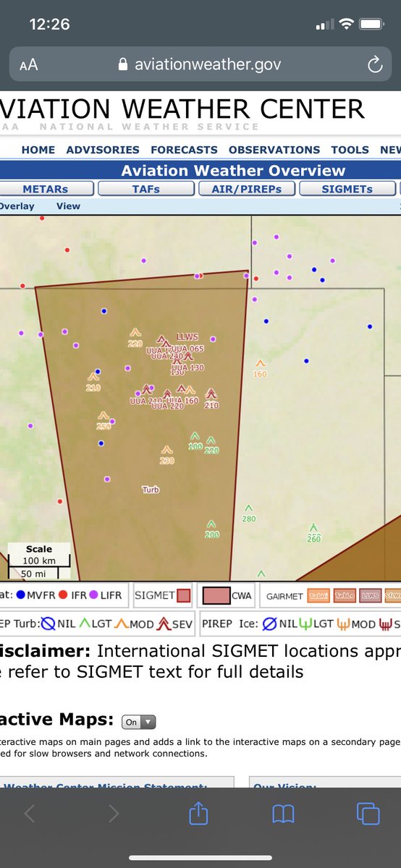Tap the Safari share icon
Image resolution: width=401 pixels, height=868 pixels.
(198, 814)
